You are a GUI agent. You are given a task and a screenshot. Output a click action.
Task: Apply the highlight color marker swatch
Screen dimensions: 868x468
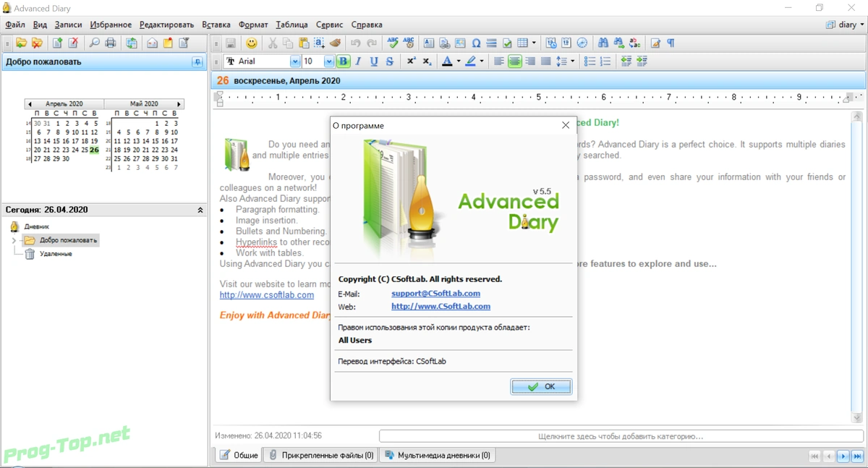(x=470, y=61)
